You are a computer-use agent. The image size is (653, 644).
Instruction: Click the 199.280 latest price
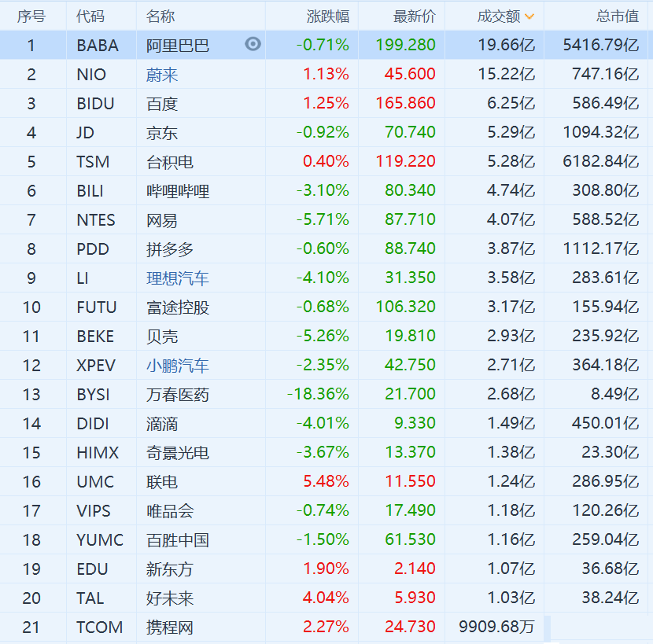(x=406, y=45)
